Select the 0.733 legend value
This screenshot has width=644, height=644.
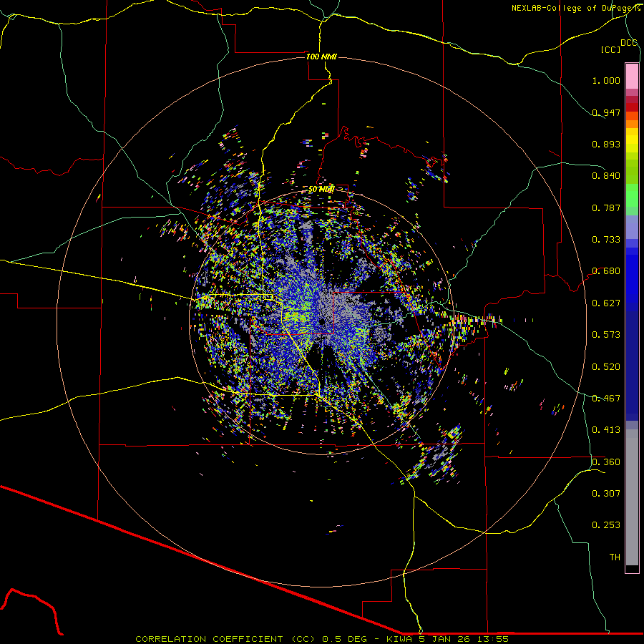[606, 240]
